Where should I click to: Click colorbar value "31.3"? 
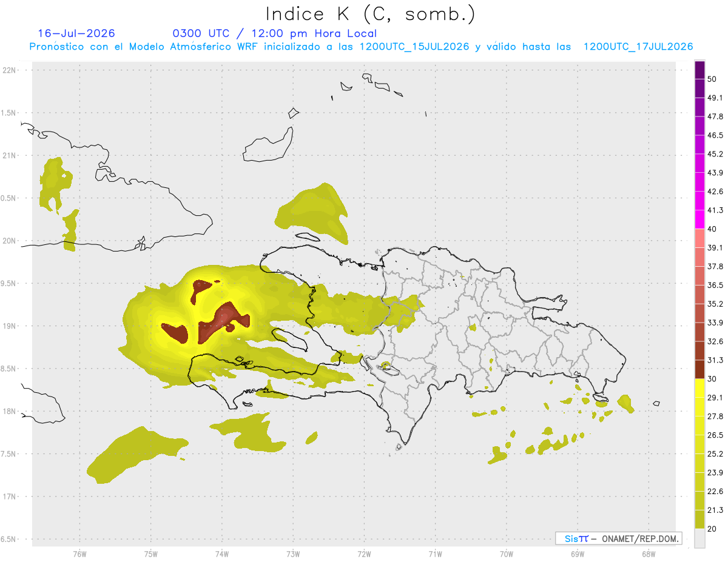pos(715,360)
